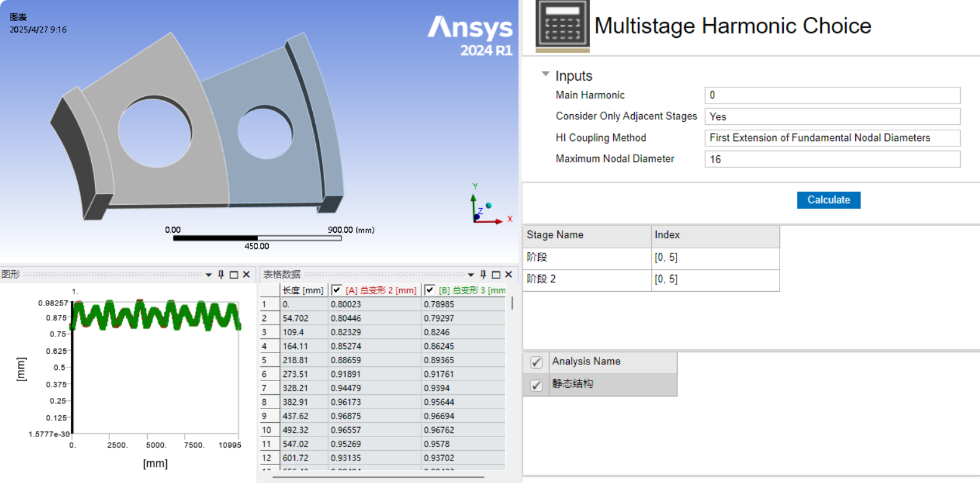
Task: Click the table's vertical scrollbar
Action: tap(512, 304)
